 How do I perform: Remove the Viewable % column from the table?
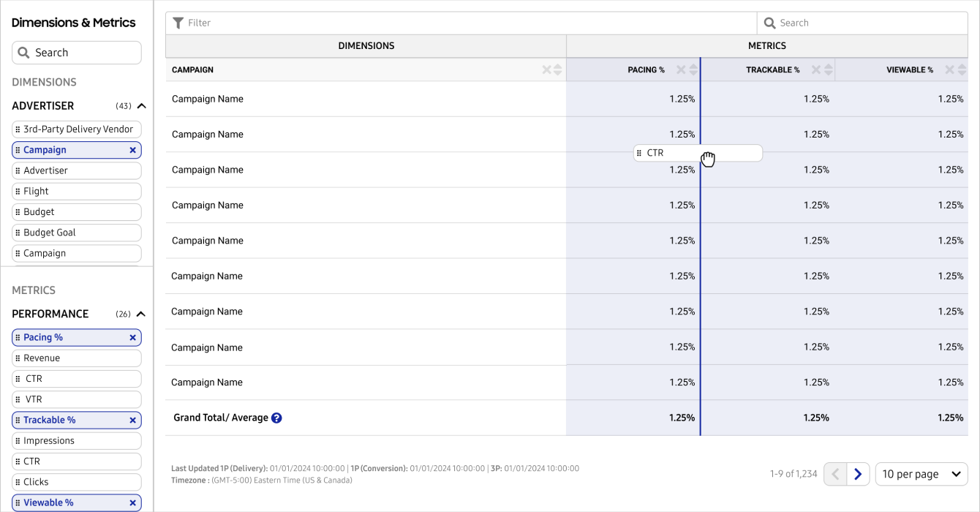pyautogui.click(x=950, y=70)
